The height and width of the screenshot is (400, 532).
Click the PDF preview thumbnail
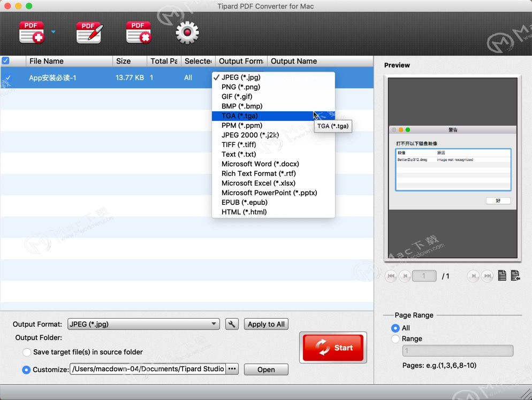(x=453, y=168)
